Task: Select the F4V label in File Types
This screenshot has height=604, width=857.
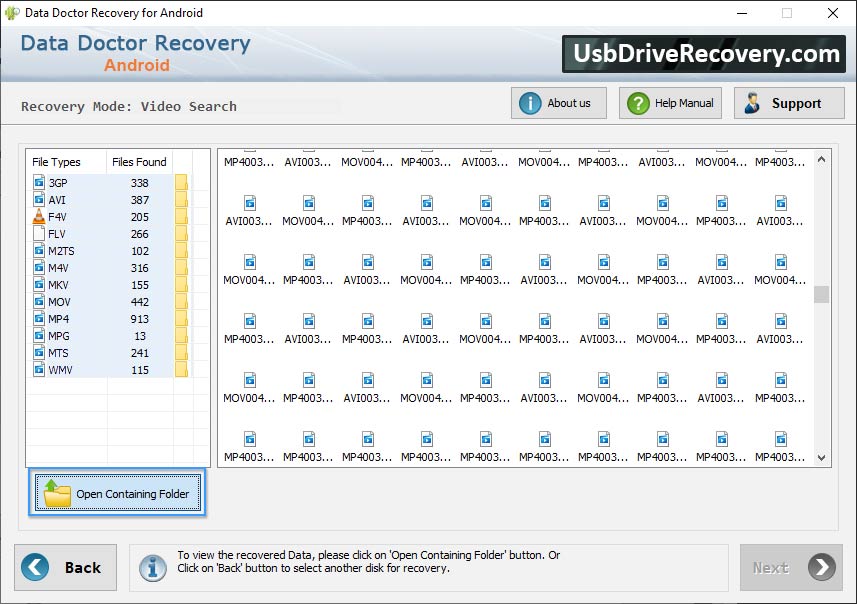Action: pyautogui.click(x=57, y=217)
